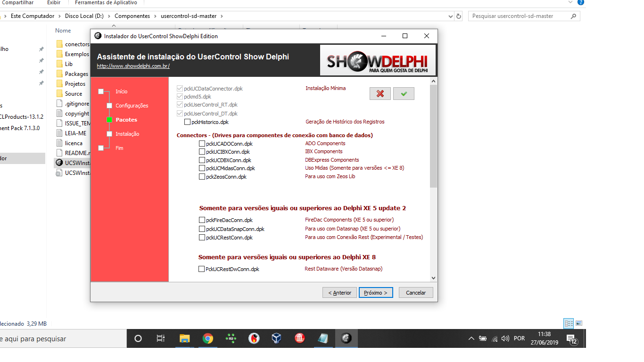Go to the Fim wizard step
The image size is (644, 362).
(x=119, y=148)
